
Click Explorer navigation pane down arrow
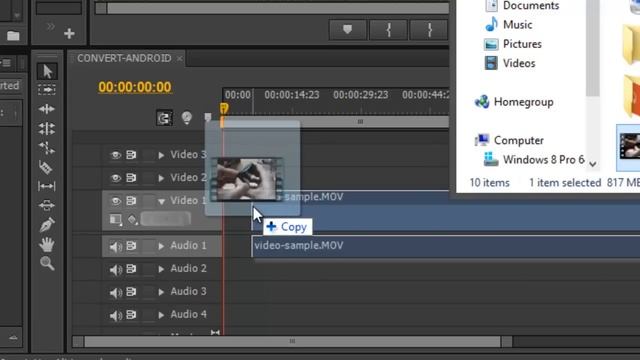[x=593, y=164]
